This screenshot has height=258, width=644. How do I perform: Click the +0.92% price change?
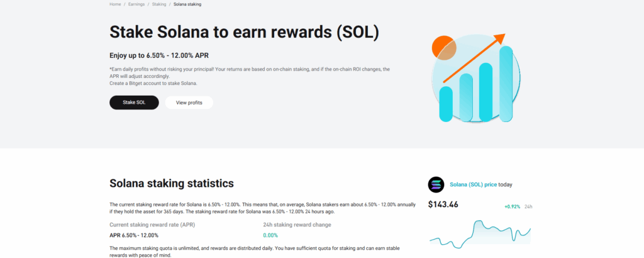point(512,206)
